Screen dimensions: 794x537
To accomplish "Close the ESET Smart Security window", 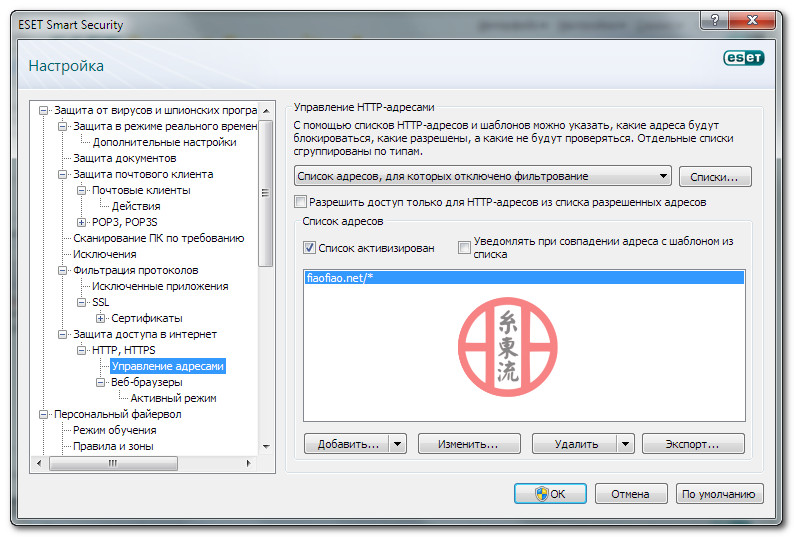I will click(752, 20).
